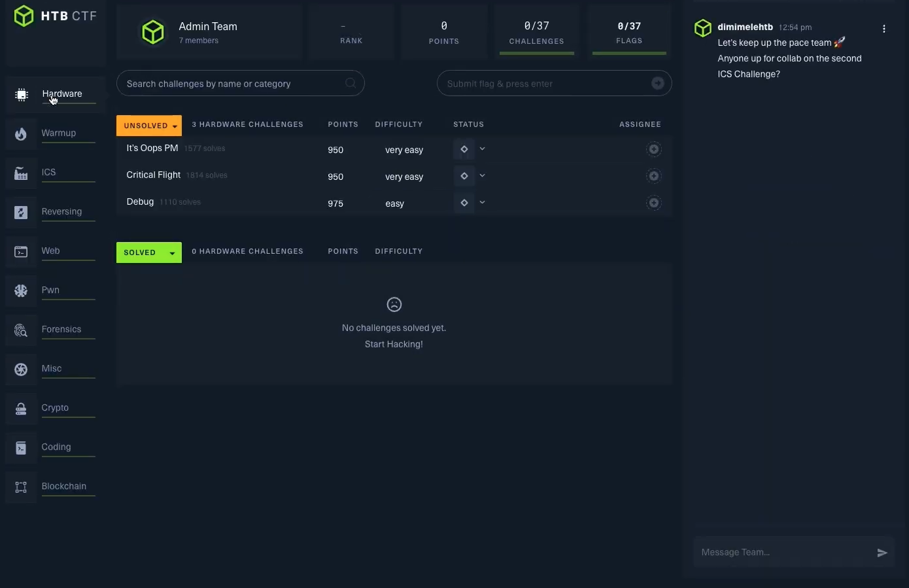The image size is (909, 588).
Task: Switch to the Reversing category
Action: 56,213
